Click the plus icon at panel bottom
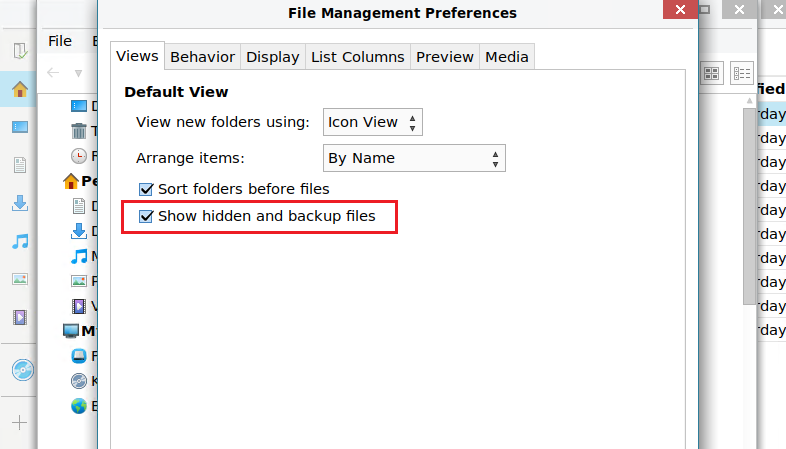This screenshot has height=449, width=786. pyautogui.click(x=20, y=422)
